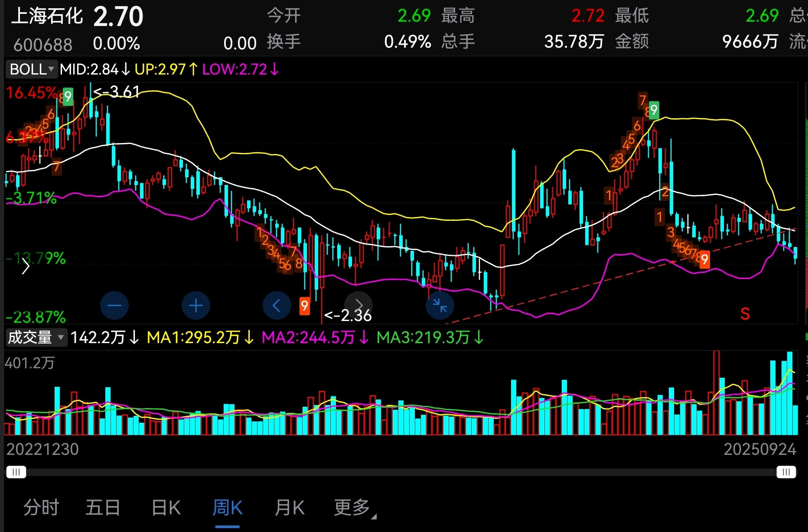Click the stock name 上海石化
808x532 pixels.
click(x=47, y=16)
